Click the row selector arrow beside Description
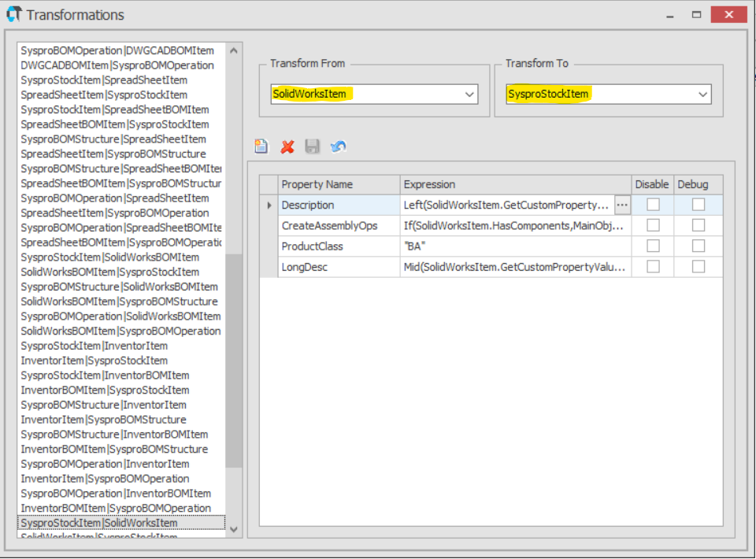 (269, 205)
